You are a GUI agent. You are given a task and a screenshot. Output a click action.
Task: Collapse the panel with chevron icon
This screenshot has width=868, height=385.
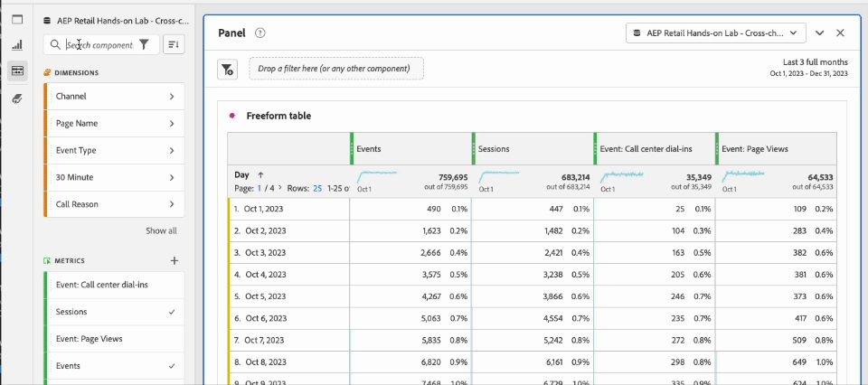pyautogui.click(x=820, y=33)
